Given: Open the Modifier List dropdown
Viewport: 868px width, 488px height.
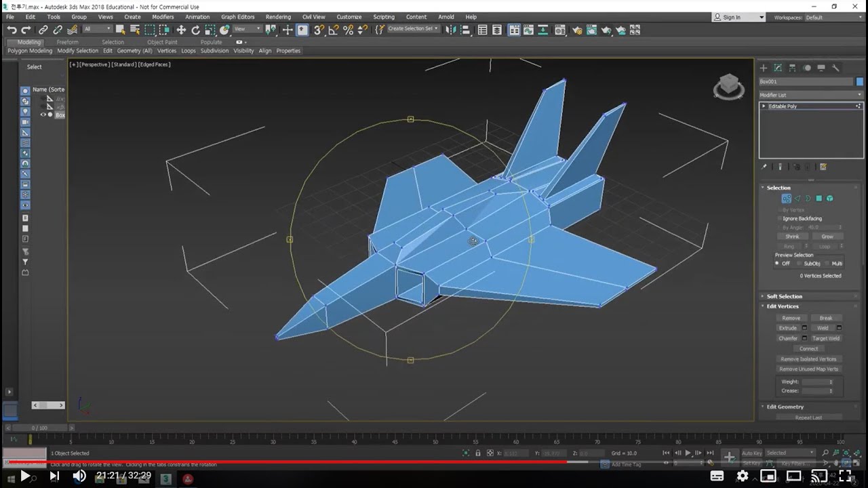Looking at the screenshot, I should 811,95.
